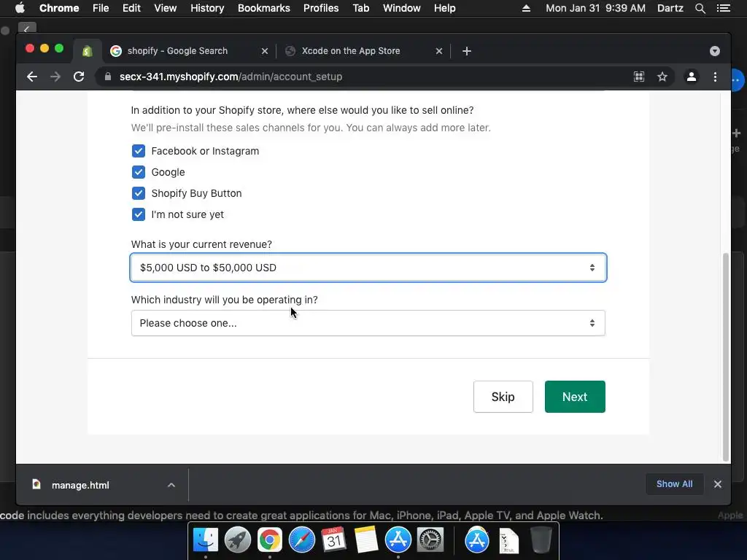This screenshot has height=560, width=747.
Task: Open Spotlight search in menu bar
Action: tap(700, 8)
